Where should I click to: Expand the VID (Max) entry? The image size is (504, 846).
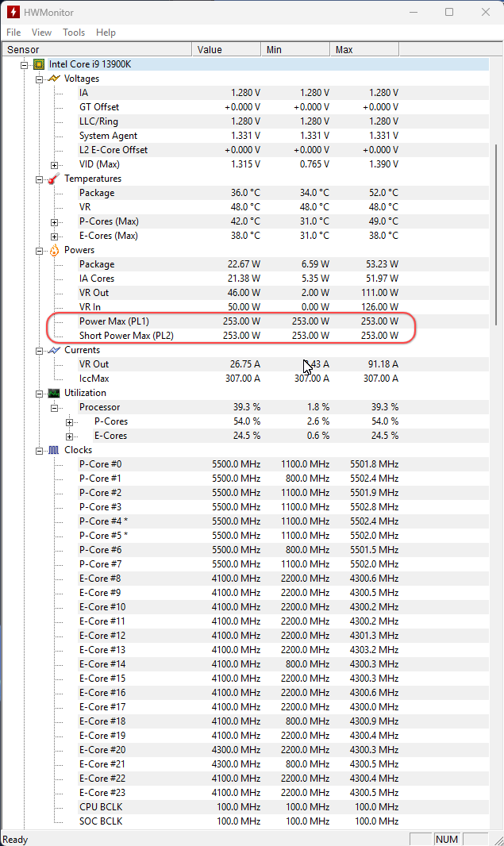coord(55,165)
